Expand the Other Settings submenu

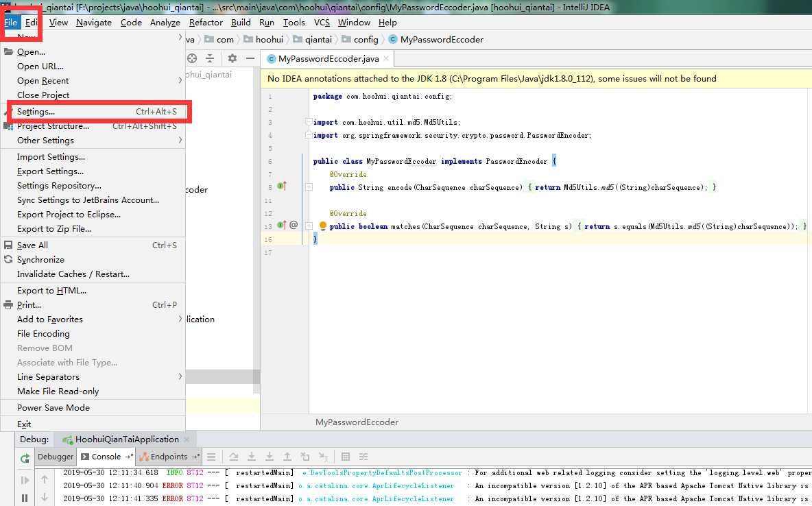(45, 140)
